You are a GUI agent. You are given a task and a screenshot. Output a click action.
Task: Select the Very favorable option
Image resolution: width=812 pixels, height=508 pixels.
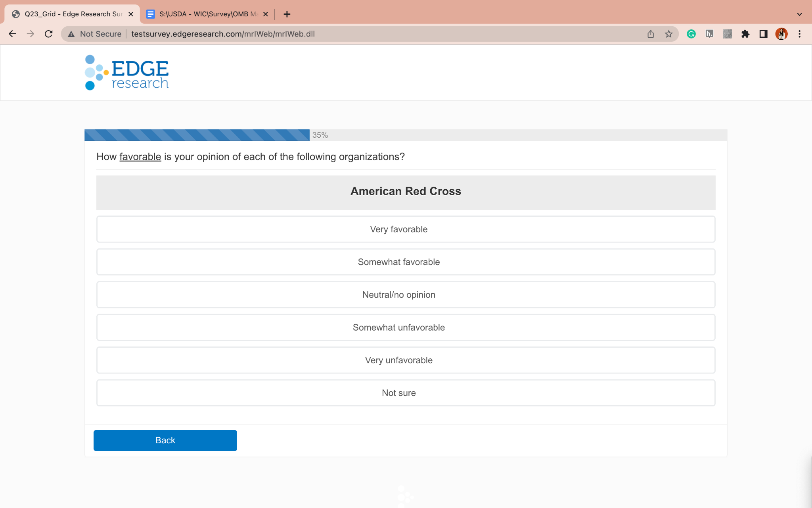(406, 229)
